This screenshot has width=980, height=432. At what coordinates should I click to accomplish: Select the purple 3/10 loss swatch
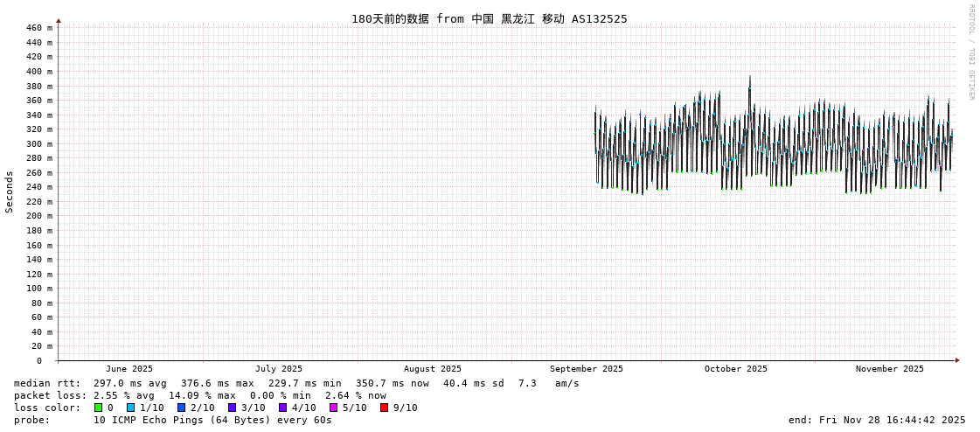pyautogui.click(x=232, y=408)
